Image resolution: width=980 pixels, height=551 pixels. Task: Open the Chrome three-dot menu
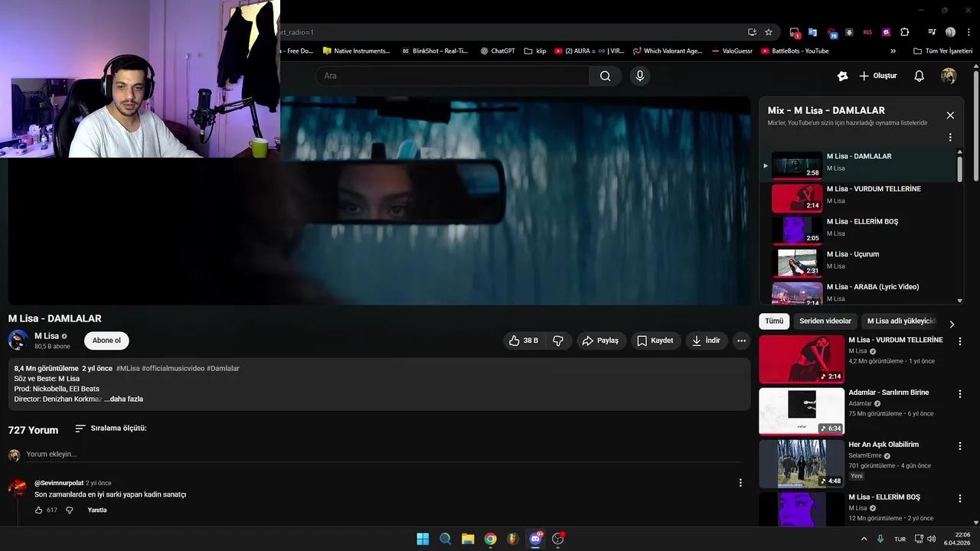point(967,32)
